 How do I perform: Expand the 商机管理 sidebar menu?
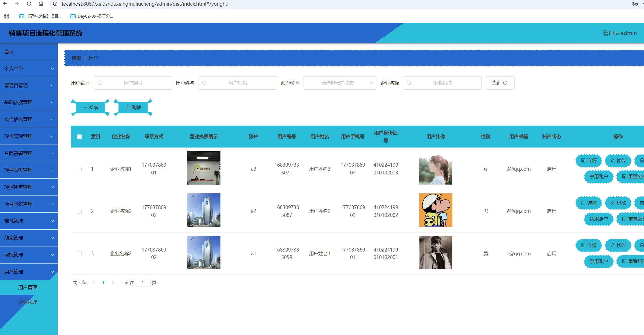pos(29,221)
